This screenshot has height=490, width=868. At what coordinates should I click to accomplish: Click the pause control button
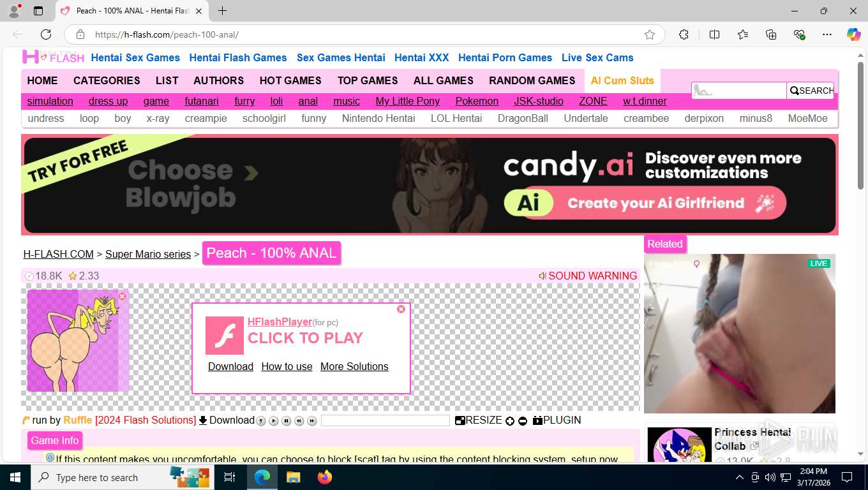[286, 420]
